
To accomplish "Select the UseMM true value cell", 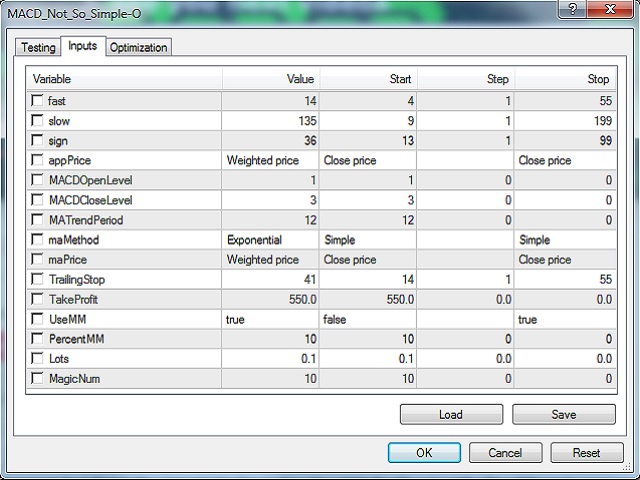I will (269, 320).
